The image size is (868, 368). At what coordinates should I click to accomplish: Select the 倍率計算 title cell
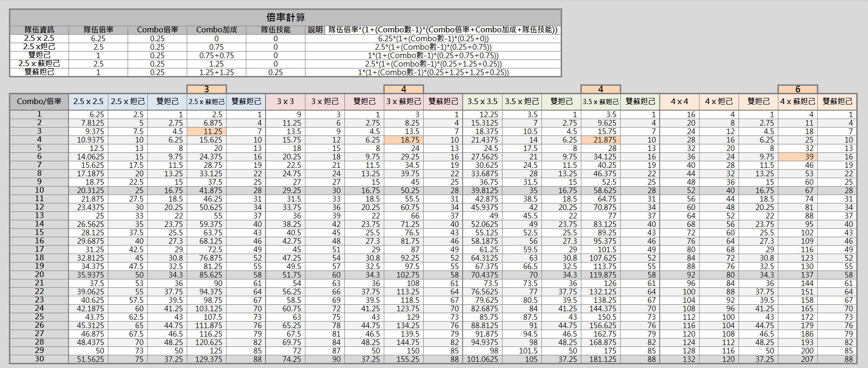pos(285,17)
